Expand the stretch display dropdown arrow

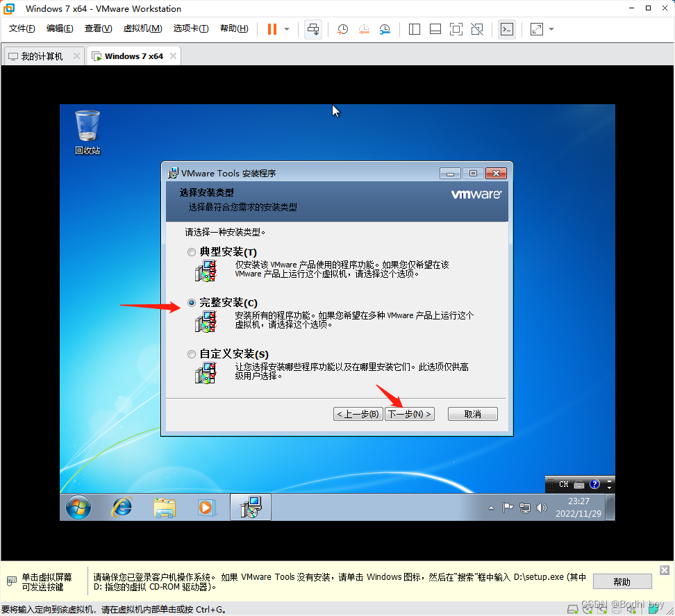[551, 29]
